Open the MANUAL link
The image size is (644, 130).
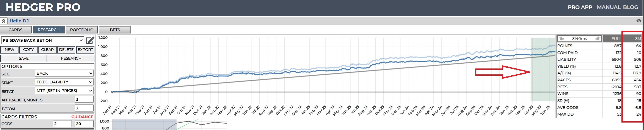point(609,7)
